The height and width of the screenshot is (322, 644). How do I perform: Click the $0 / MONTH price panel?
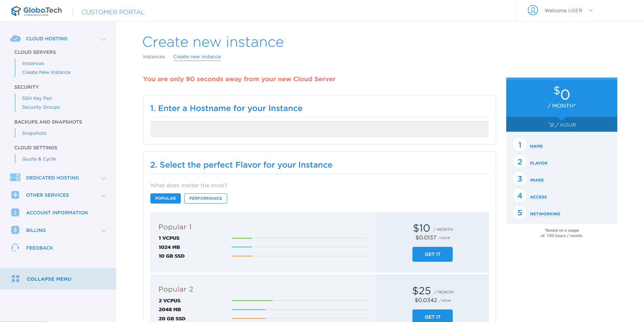pyautogui.click(x=561, y=98)
